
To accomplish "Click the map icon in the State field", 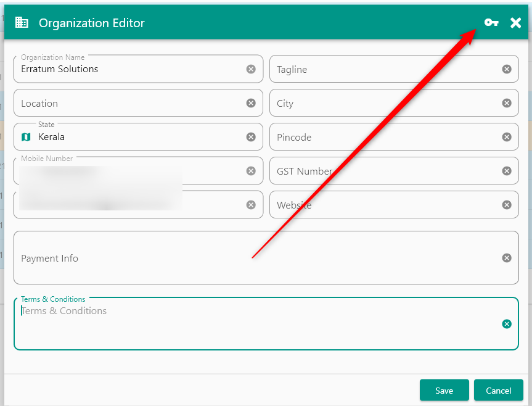I will pyautogui.click(x=26, y=137).
